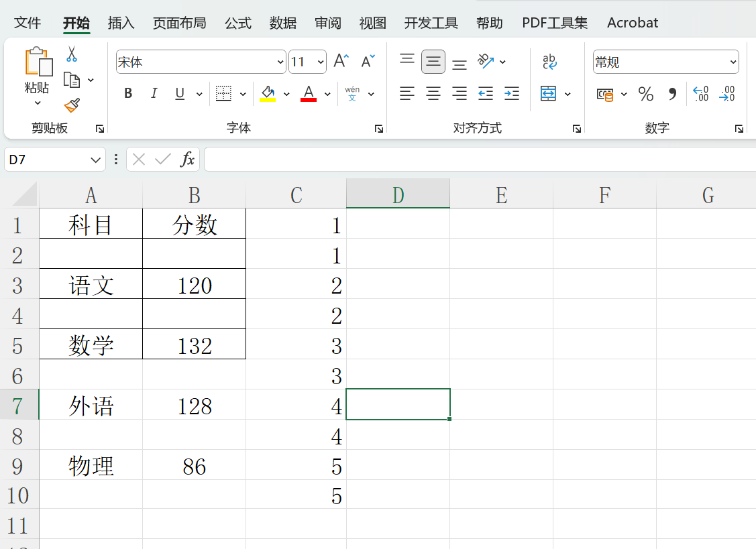This screenshot has height=549, width=756.
Task: Expand merge cells dropdown arrow
Action: click(x=568, y=94)
